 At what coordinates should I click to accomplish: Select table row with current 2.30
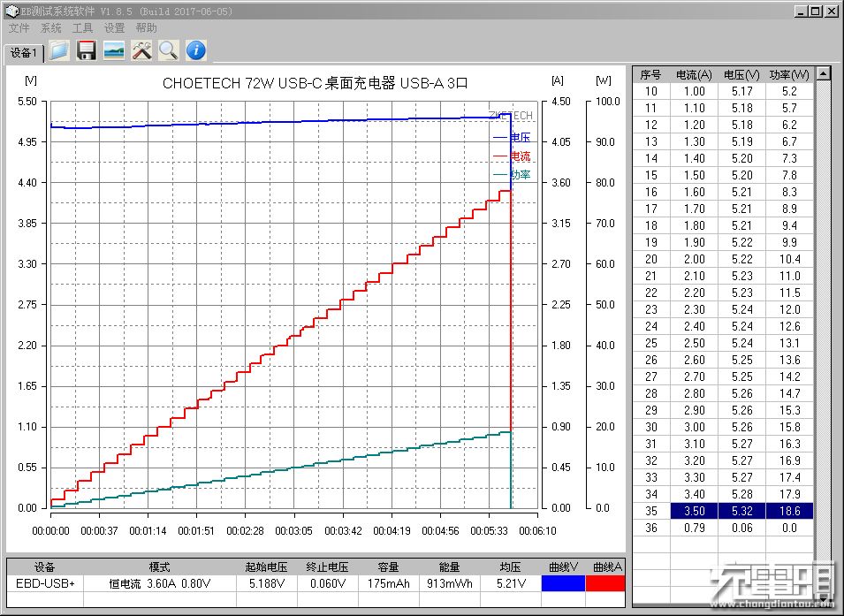(723, 309)
